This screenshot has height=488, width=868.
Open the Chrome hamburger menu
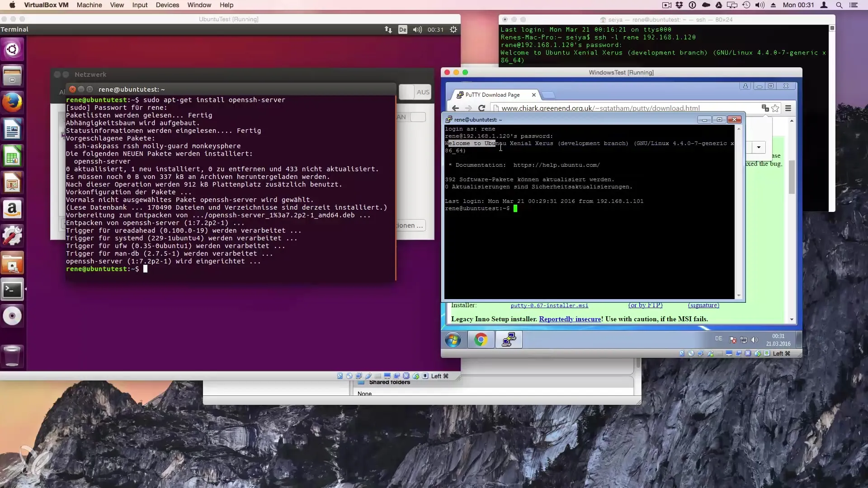click(x=788, y=108)
